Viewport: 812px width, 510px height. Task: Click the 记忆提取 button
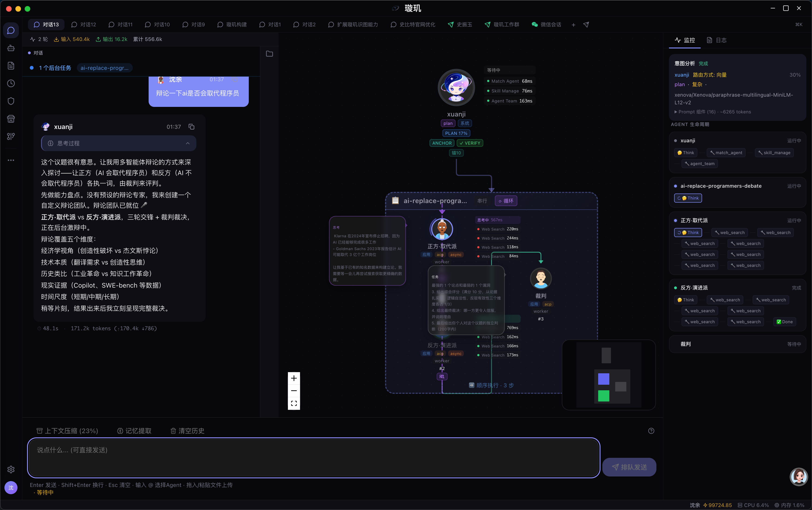tap(134, 431)
